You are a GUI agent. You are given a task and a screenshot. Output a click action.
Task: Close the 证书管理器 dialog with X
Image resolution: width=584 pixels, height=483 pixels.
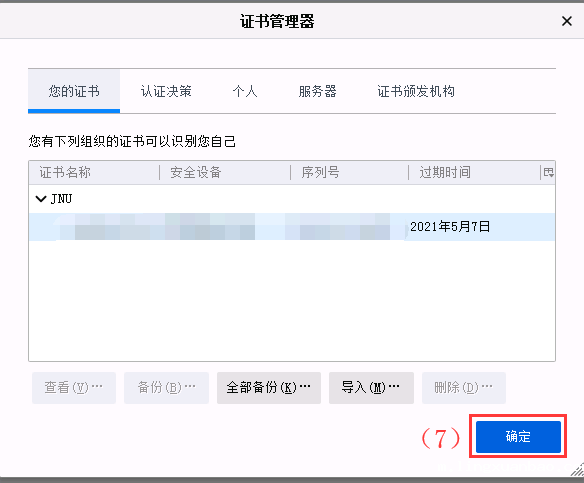tap(566, 21)
